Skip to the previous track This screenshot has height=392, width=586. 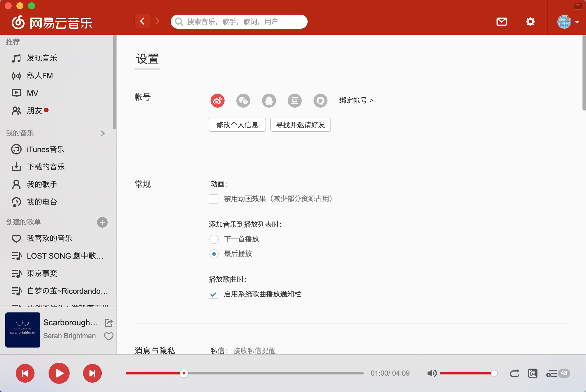(x=25, y=373)
